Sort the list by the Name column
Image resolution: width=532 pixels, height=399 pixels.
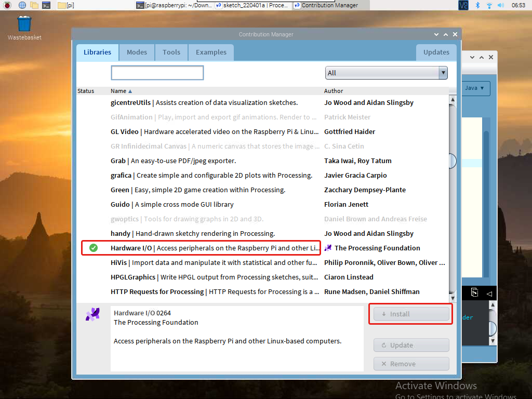(x=121, y=91)
